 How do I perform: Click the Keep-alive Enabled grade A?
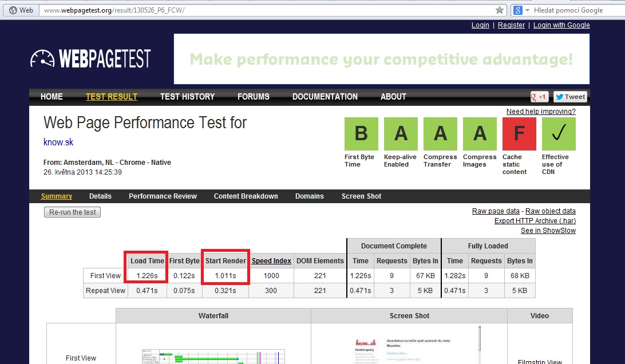pos(401,133)
